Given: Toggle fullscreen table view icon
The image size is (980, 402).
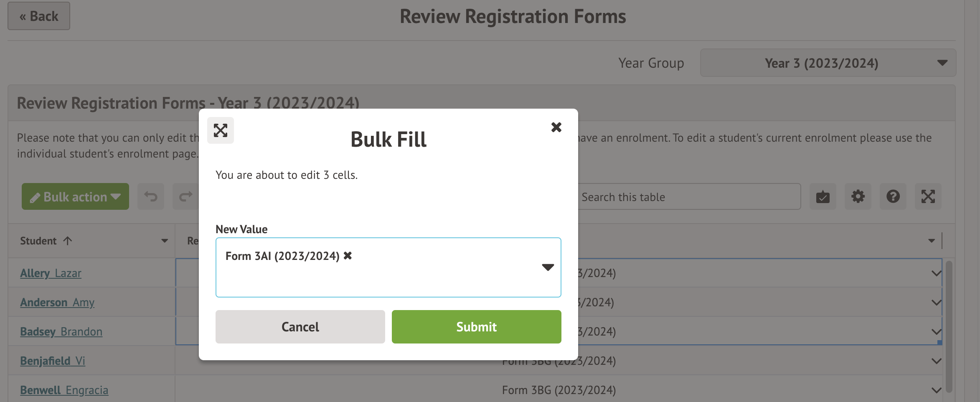Looking at the screenshot, I should pos(928,196).
